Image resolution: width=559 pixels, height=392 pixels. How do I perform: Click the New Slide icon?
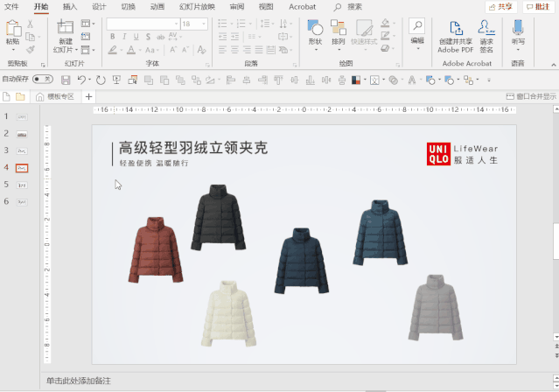coord(66,29)
